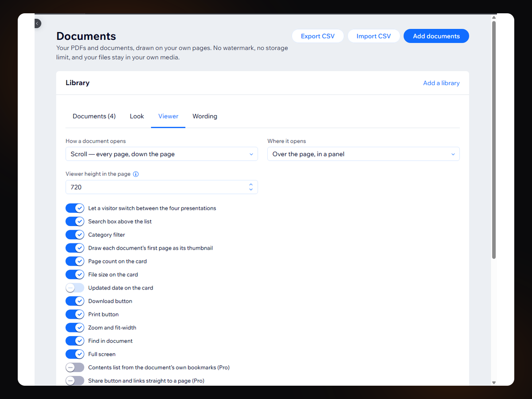This screenshot has height=399, width=532.
Task: Decrease viewer height with the down stepper arrow
Action: point(251,190)
